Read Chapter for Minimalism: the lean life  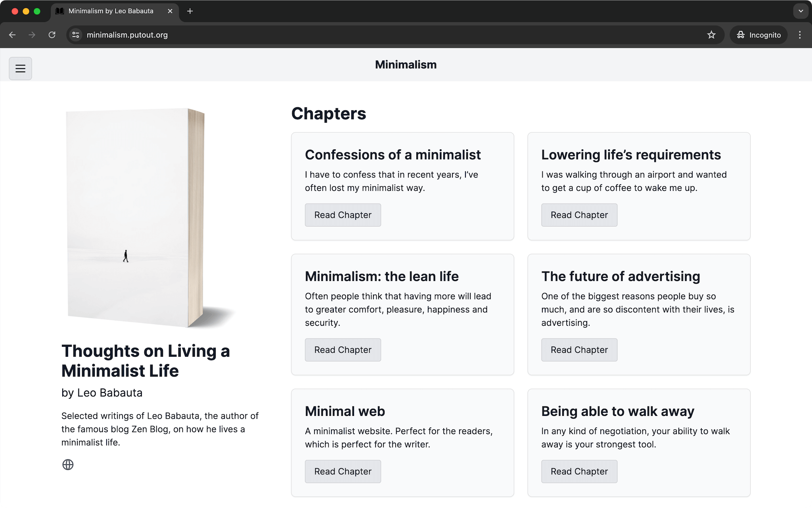click(343, 350)
